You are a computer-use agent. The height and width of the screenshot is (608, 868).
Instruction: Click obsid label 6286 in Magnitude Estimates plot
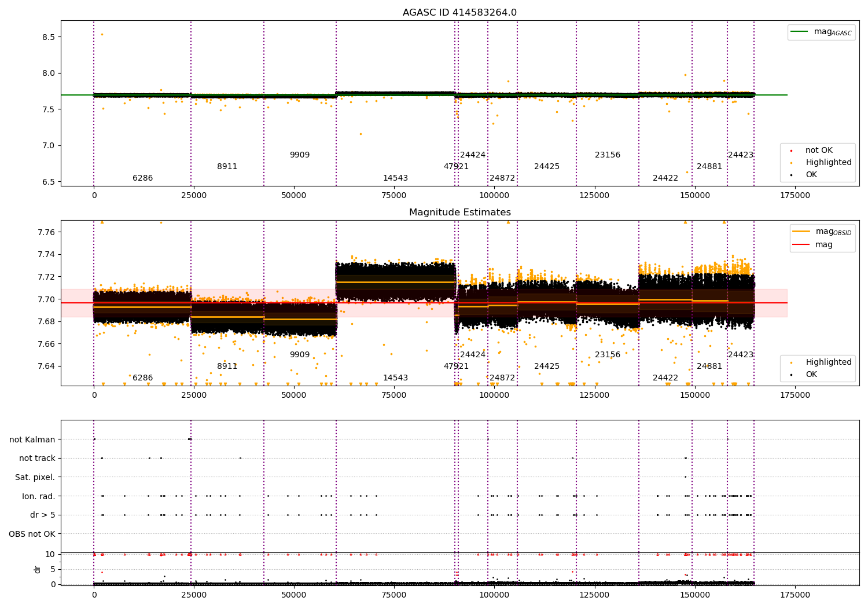coord(143,378)
